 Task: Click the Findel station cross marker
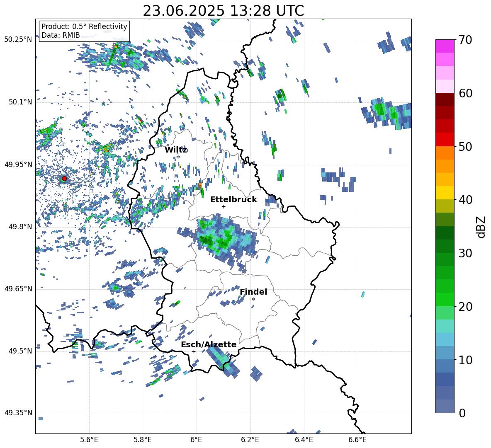(x=253, y=299)
